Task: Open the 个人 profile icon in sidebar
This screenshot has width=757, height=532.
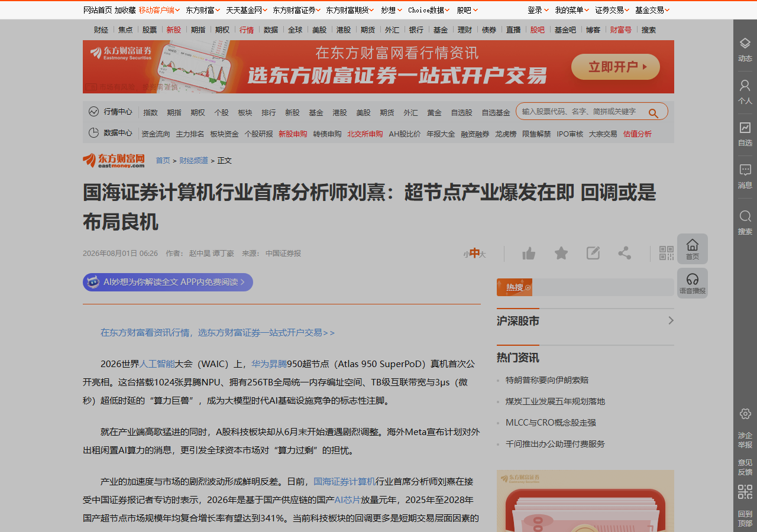Action: point(745,86)
